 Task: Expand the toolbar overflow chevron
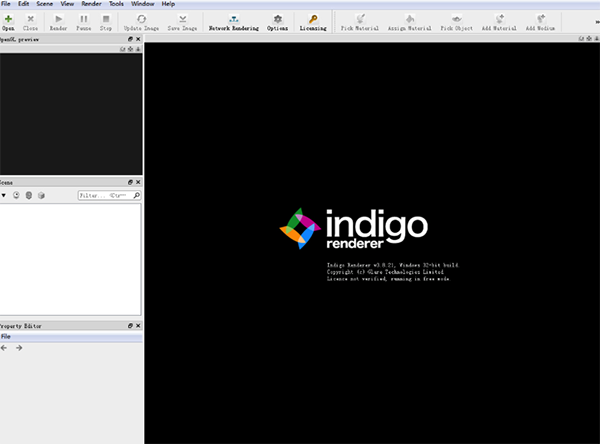coord(597,22)
